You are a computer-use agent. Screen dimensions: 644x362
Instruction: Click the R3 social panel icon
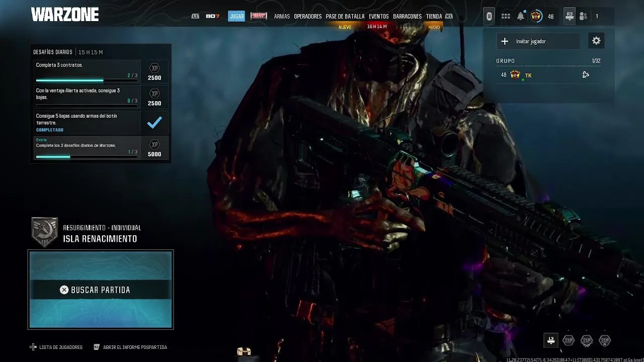point(569,16)
